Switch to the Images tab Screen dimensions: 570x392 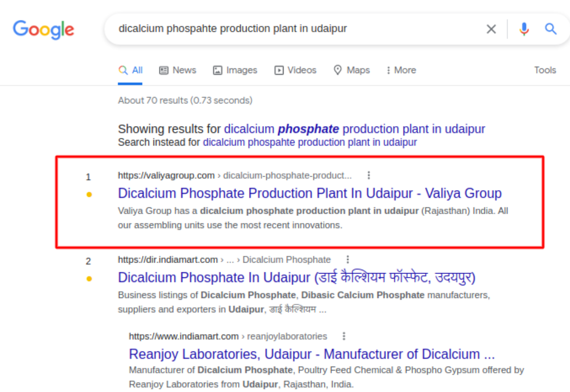pos(235,70)
